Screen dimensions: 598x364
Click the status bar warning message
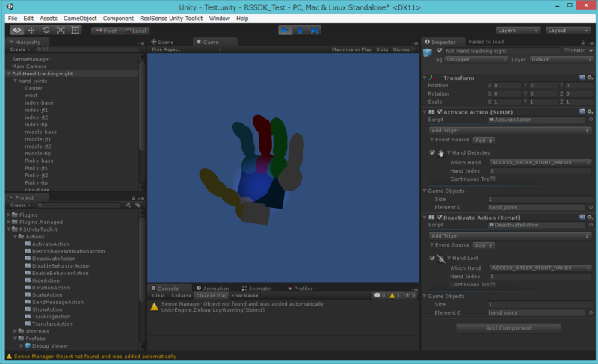click(95, 356)
